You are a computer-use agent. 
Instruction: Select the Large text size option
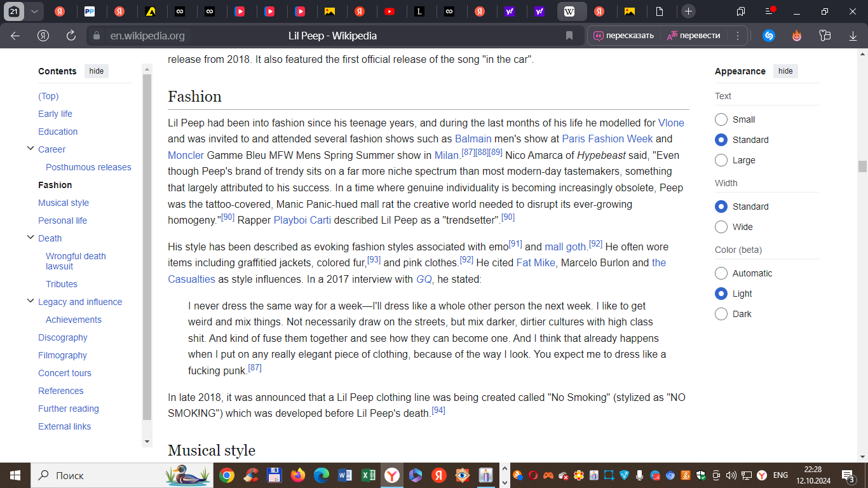(x=721, y=160)
